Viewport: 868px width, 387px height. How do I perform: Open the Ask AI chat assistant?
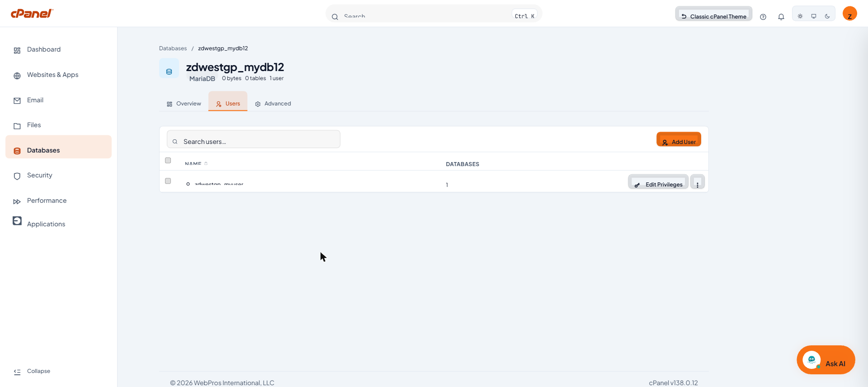(826, 360)
